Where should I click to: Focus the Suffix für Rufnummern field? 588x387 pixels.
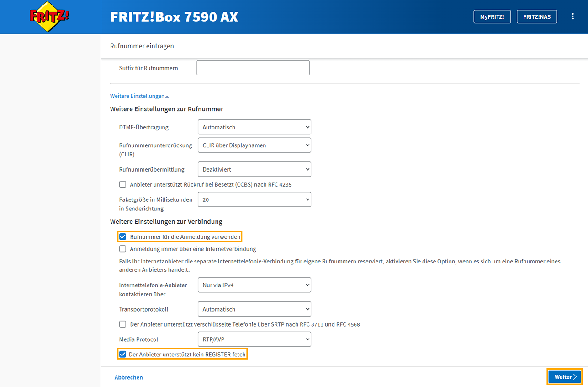click(x=253, y=68)
